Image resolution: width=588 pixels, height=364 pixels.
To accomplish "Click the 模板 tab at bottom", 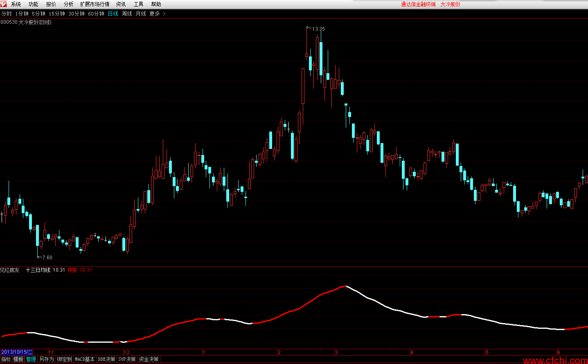I will (x=18, y=359).
